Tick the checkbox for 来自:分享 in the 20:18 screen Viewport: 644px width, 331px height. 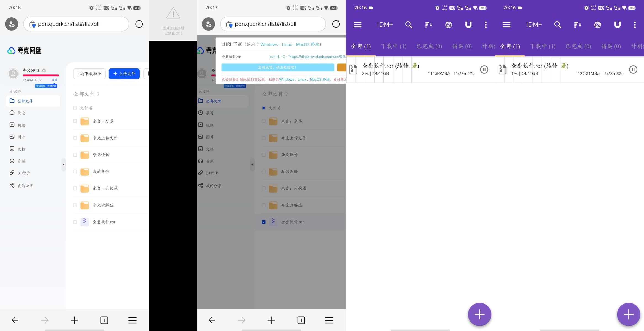coord(75,121)
